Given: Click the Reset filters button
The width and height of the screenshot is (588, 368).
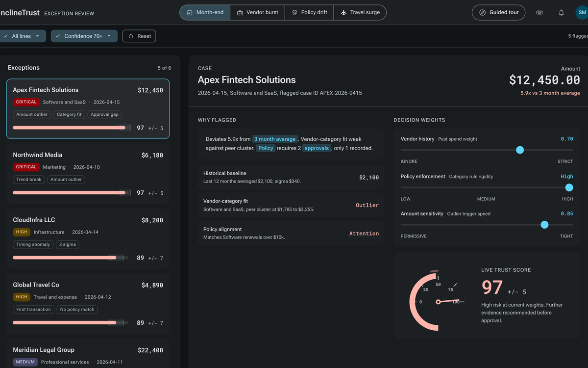Looking at the screenshot, I should pyautogui.click(x=139, y=36).
